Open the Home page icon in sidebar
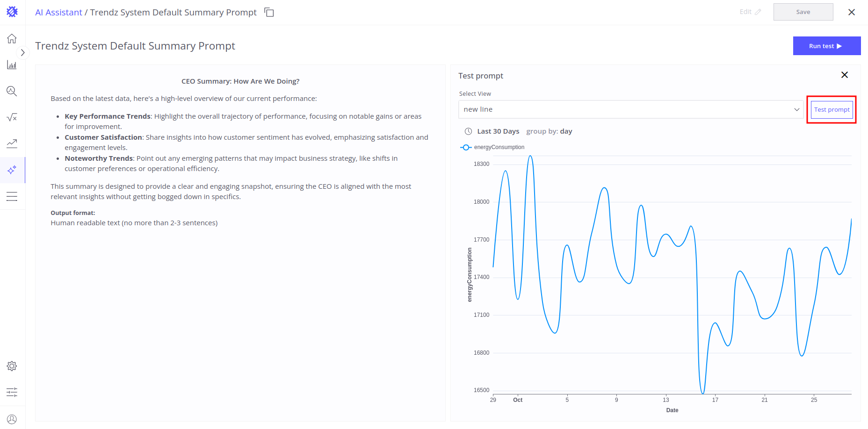 tap(12, 39)
